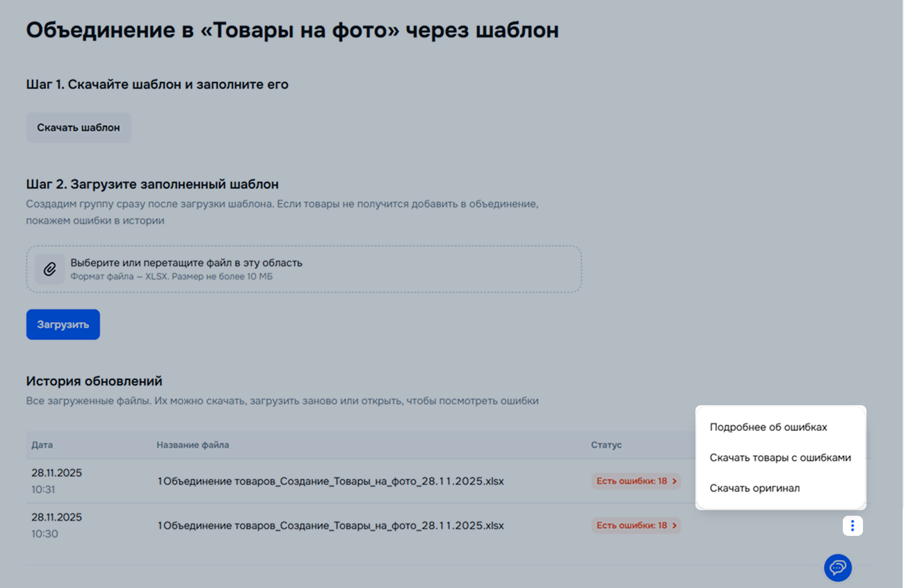Viewport: 904px width, 588px height.
Task: Expand the error badge in the 10:31 row
Action: tap(636, 481)
